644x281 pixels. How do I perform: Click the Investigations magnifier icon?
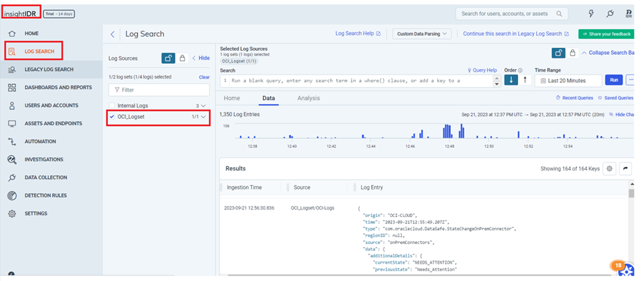[x=12, y=159]
